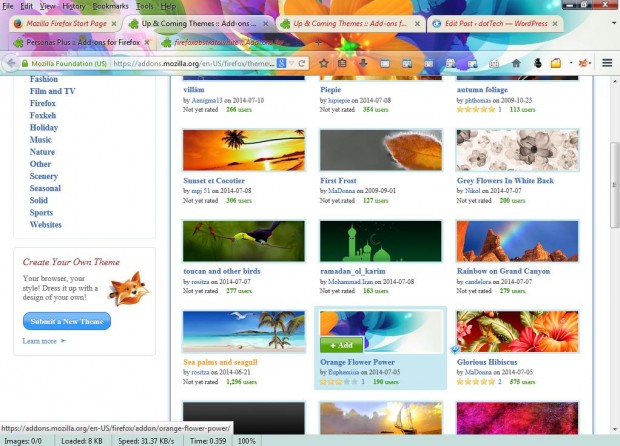Click the Submit a New Theme button
The width and height of the screenshot is (620, 446).
67,321
